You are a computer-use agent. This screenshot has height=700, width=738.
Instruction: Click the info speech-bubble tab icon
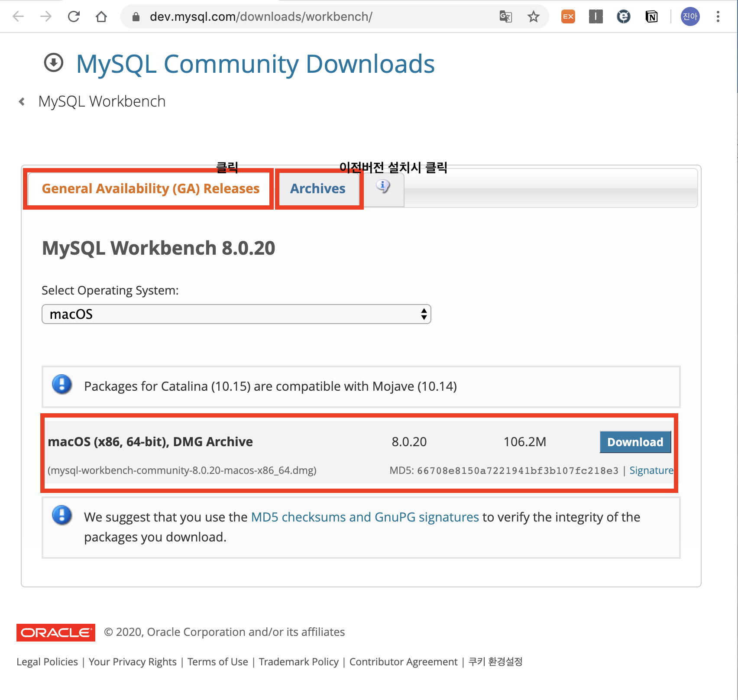click(x=383, y=186)
